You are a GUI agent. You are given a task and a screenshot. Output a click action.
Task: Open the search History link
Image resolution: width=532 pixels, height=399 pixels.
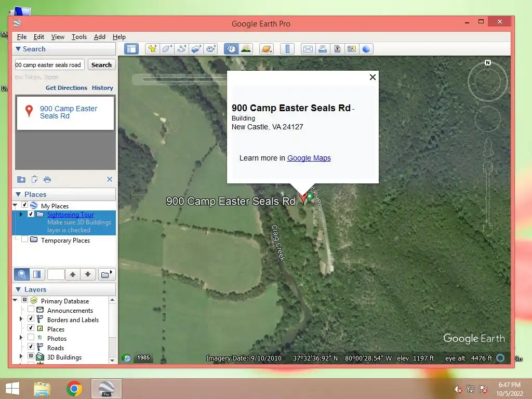click(x=102, y=88)
